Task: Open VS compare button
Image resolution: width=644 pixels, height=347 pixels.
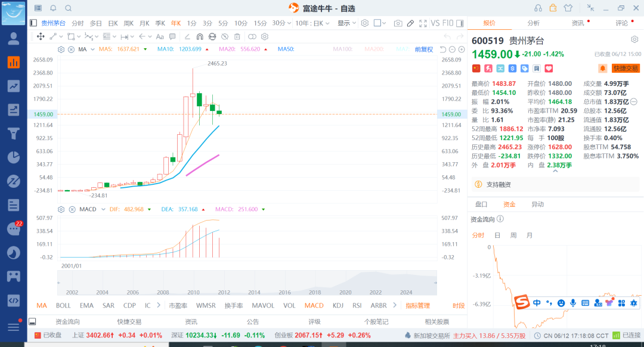Action: click(435, 23)
